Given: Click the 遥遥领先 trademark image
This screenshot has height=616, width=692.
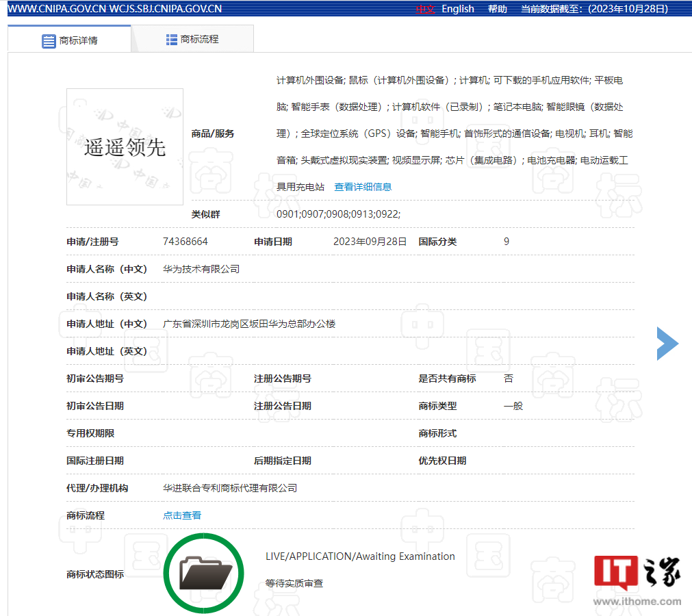Looking at the screenshot, I should point(124,146).
